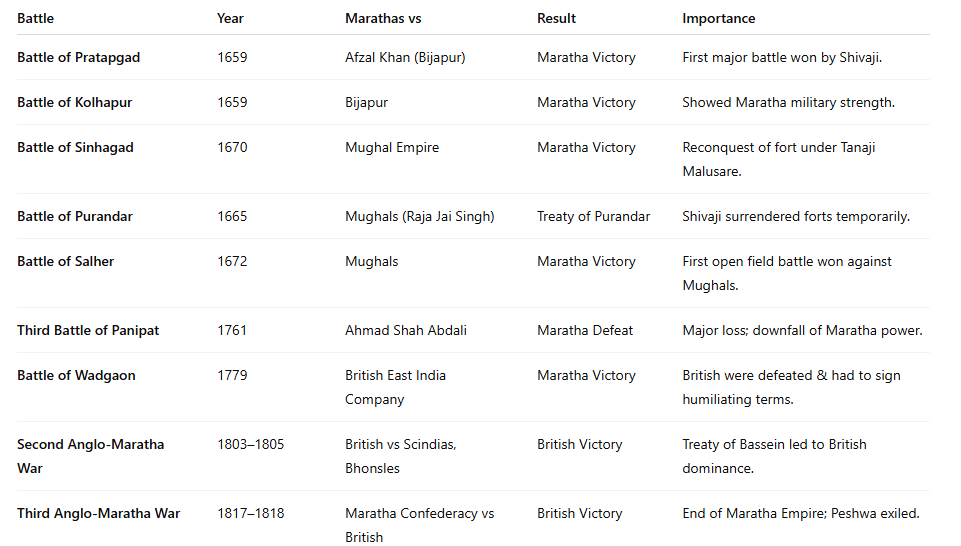Select the Battle of Kolhapur cell

[75, 102]
